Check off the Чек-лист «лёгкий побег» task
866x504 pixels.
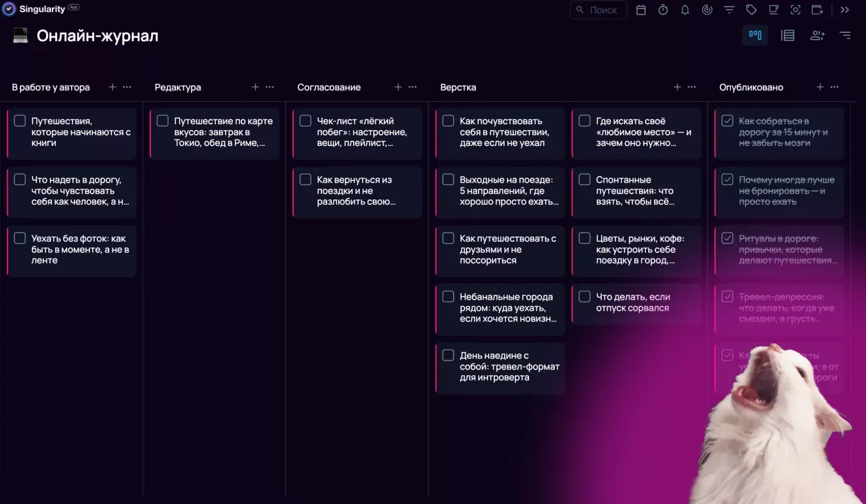306,121
